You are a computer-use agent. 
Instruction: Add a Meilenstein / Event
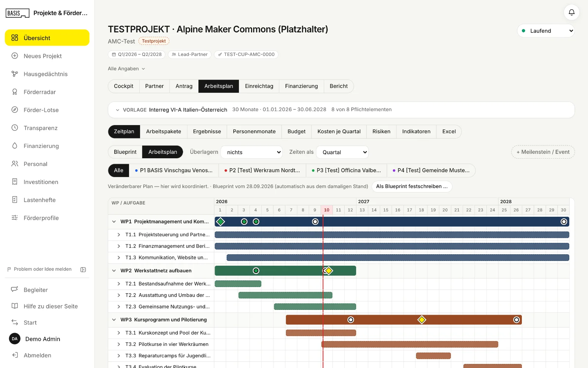[543, 152]
